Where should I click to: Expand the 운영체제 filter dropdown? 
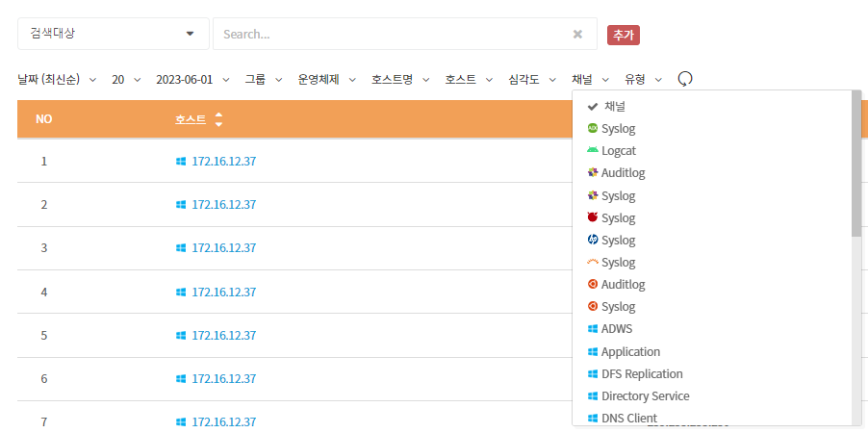click(326, 79)
